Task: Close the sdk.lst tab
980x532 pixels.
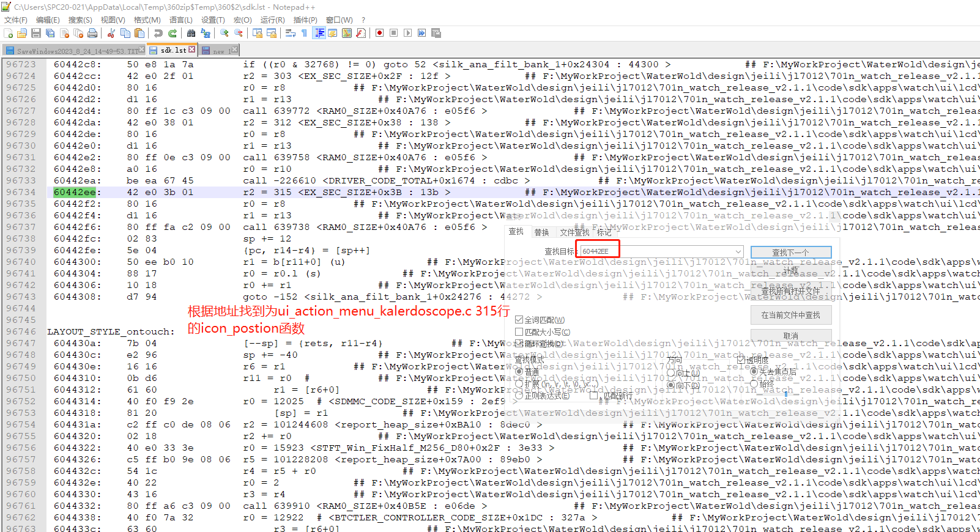Action: (x=192, y=50)
